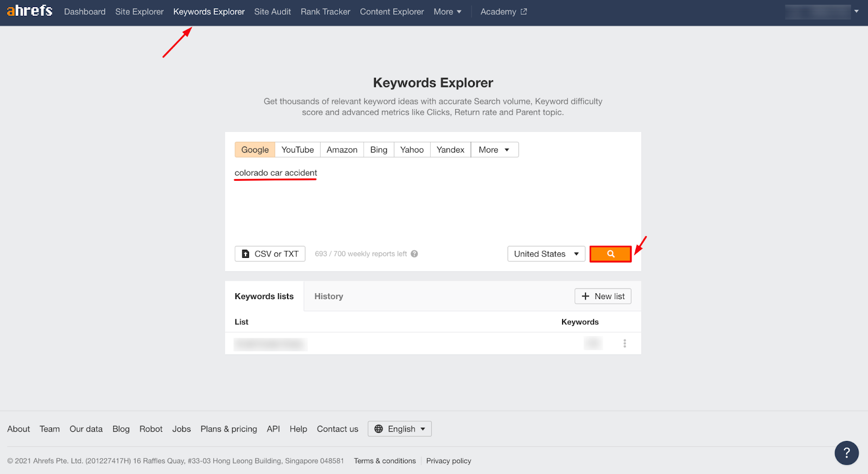Select the YouTube search engine tab
This screenshot has height=474, width=868.
(297, 150)
